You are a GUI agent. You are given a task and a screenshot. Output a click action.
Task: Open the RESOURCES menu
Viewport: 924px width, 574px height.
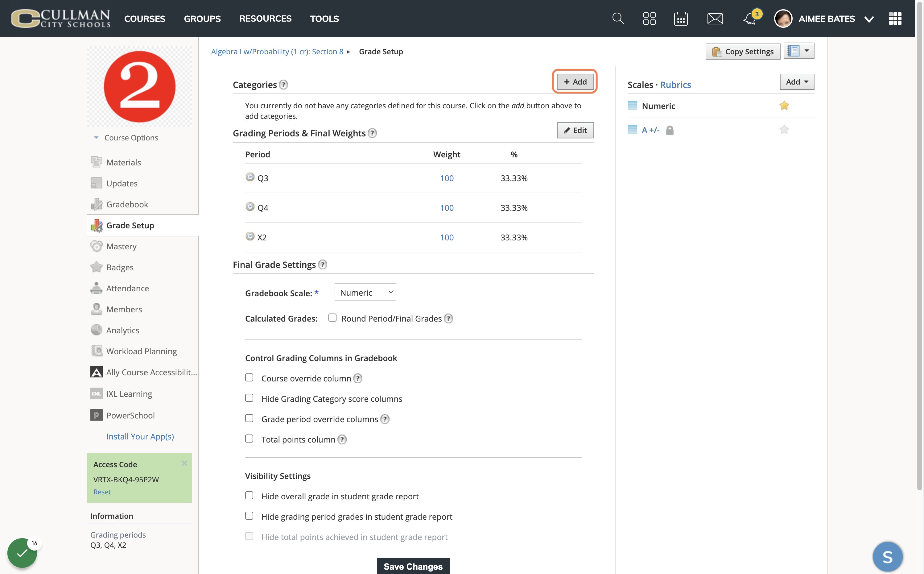pyautogui.click(x=265, y=19)
